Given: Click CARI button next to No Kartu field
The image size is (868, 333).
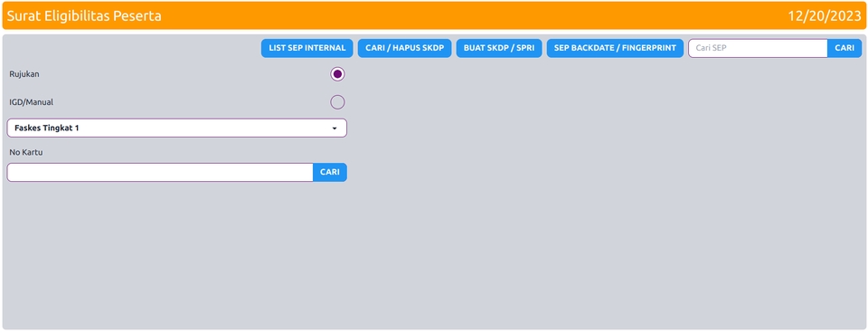Looking at the screenshot, I should [330, 172].
